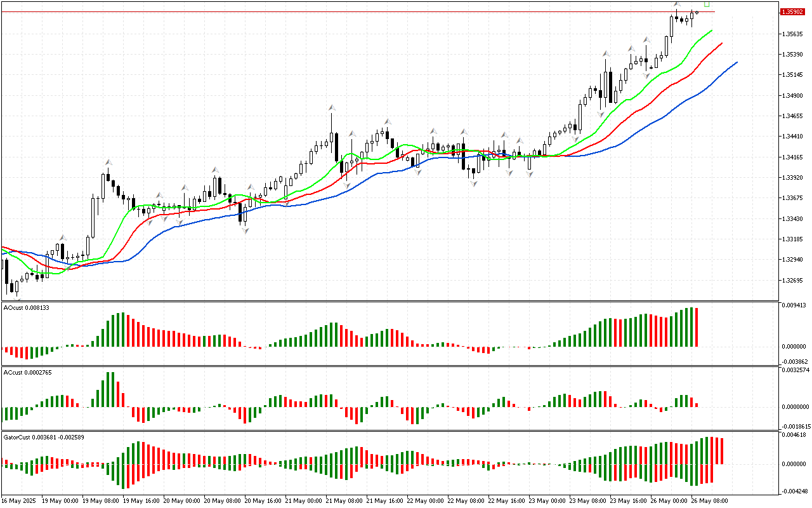Click the up fractal arrow above 19 May 08:00 spike

[x=108, y=163]
